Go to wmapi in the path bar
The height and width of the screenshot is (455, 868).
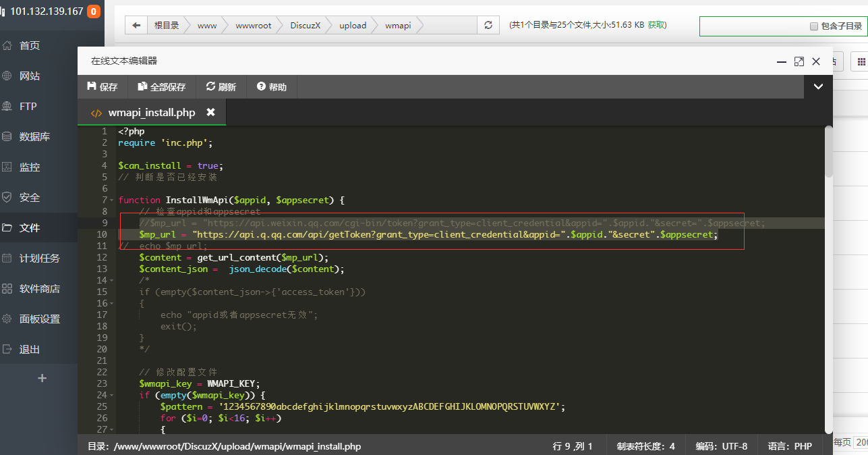click(x=398, y=25)
